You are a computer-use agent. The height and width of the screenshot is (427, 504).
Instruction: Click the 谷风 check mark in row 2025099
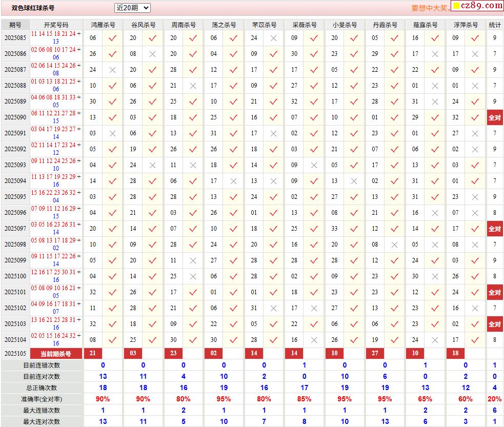(152, 260)
